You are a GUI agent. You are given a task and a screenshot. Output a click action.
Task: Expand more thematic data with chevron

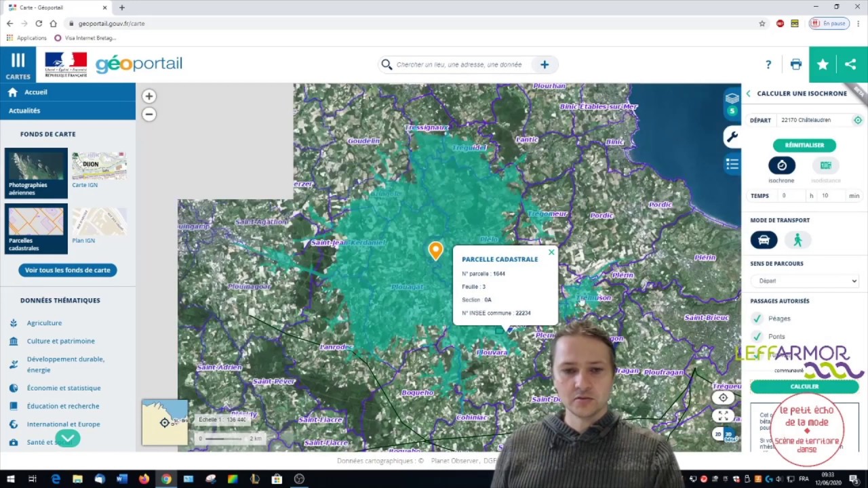(68, 439)
